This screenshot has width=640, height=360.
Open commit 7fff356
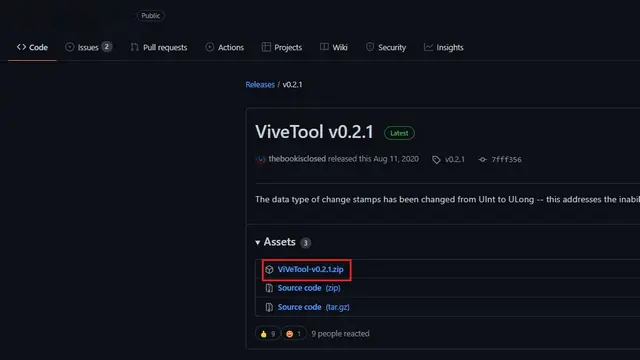507,159
